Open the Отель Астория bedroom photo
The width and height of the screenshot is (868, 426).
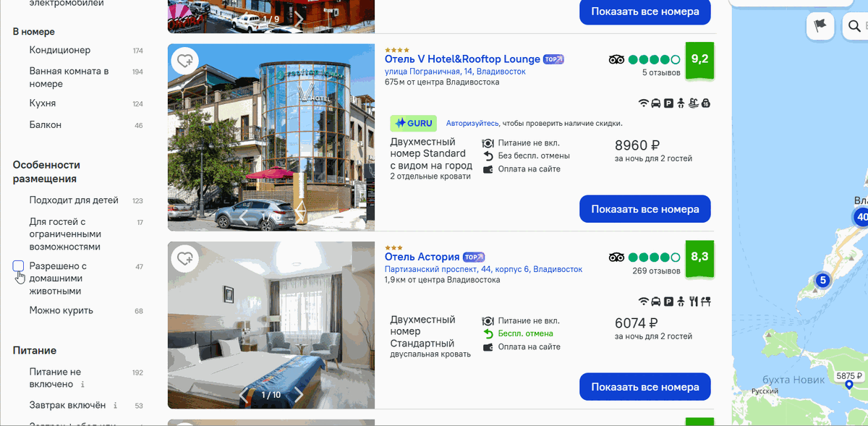pyautogui.click(x=271, y=325)
